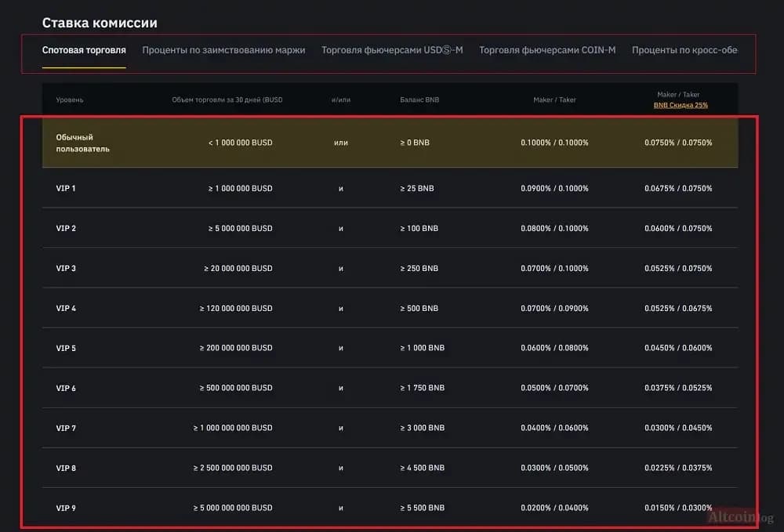Select the VIP 2 level label

pyautogui.click(x=66, y=228)
